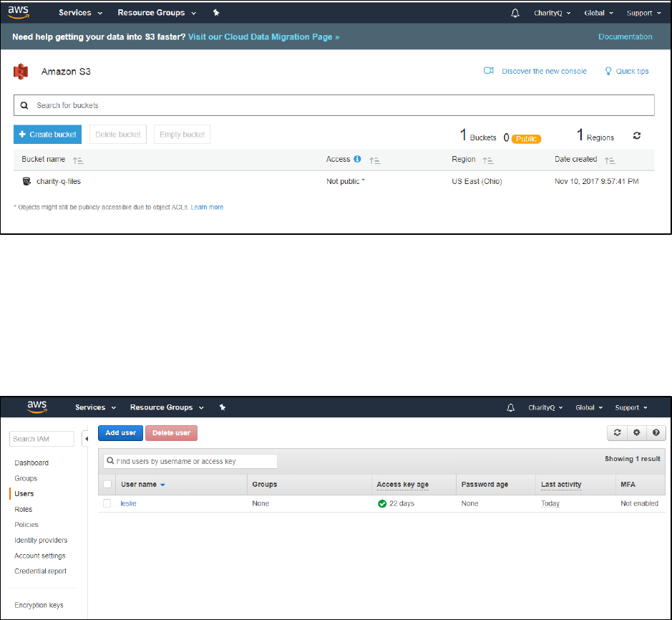Open Identity providers page
Viewport: 672px width, 620px height.
click(41, 541)
